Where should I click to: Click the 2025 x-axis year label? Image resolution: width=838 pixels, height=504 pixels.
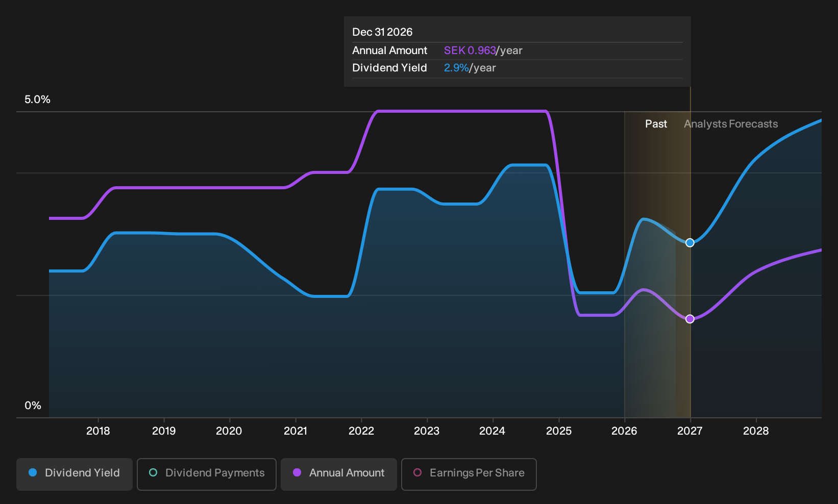pyautogui.click(x=559, y=431)
